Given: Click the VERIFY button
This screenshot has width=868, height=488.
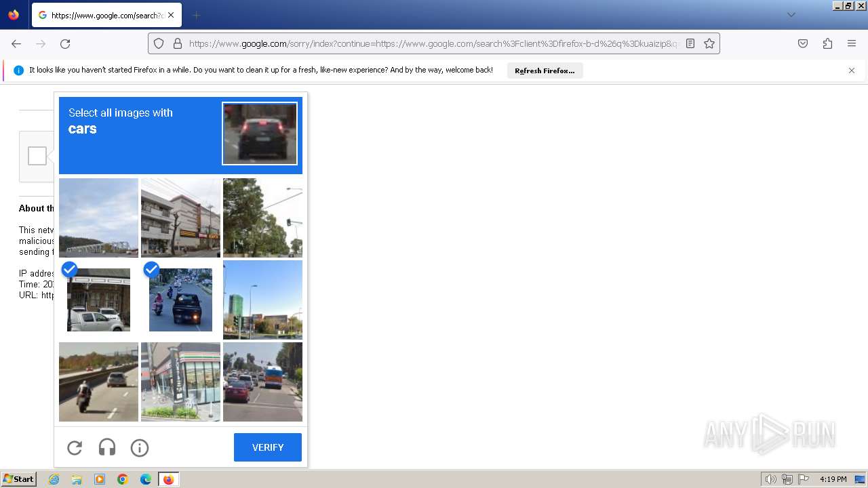Looking at the screenshot, I should pos(268,447).
